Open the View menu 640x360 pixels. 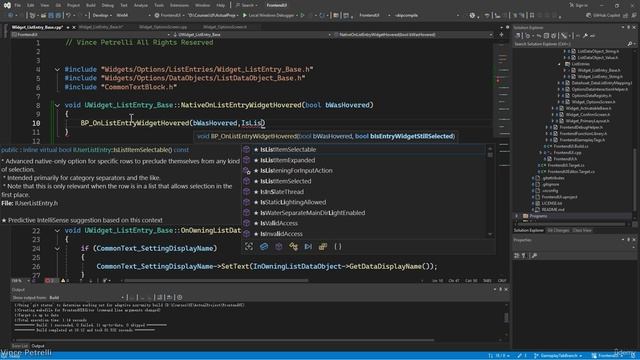[x=44, y=5]
